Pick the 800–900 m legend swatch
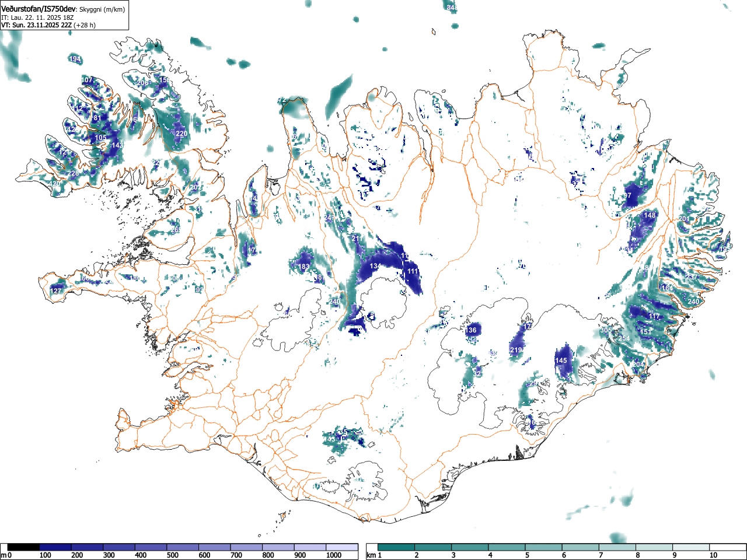This screenshot has width=747, height=560. (278, 547)
